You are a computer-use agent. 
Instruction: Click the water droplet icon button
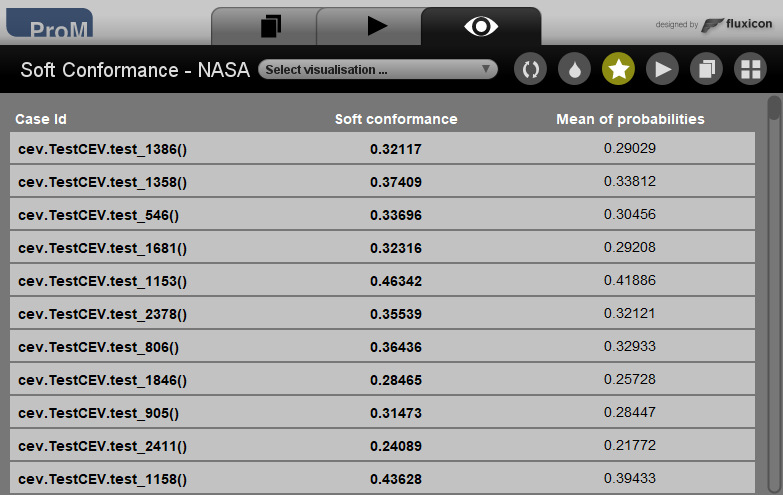click(x=574, y=70)
